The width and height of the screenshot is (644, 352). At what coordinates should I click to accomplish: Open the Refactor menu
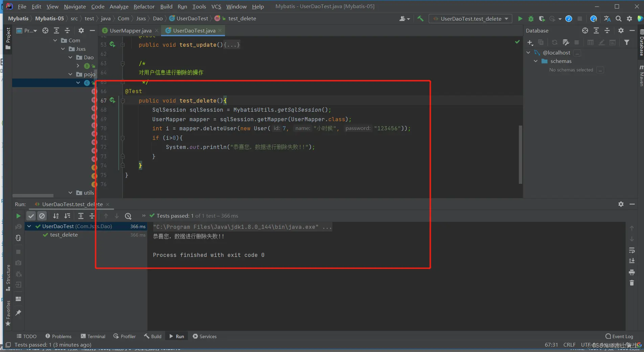[144, 6]
